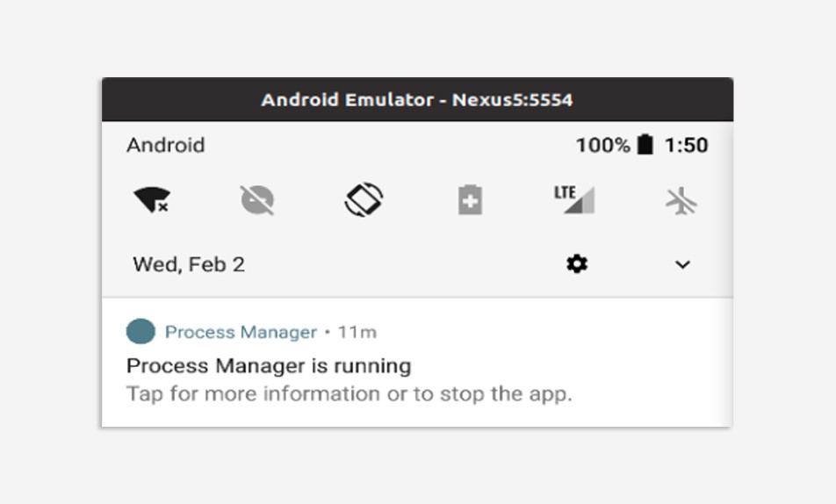This screenshot has width=836, height=504.
Task: Toggle the Do Not Disturb tile
Action: click(x=257, y=200)
